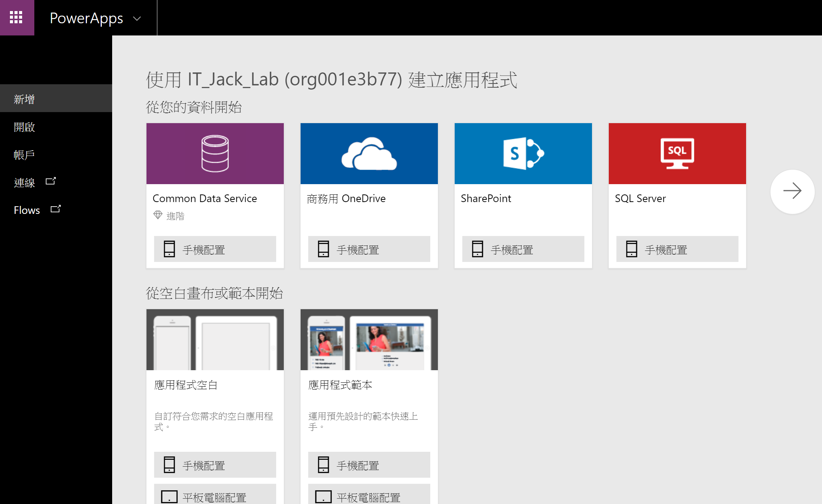This screenshot has width=822, height=504.
Task: Click the Common Data Service title
Action: (205, 199)
